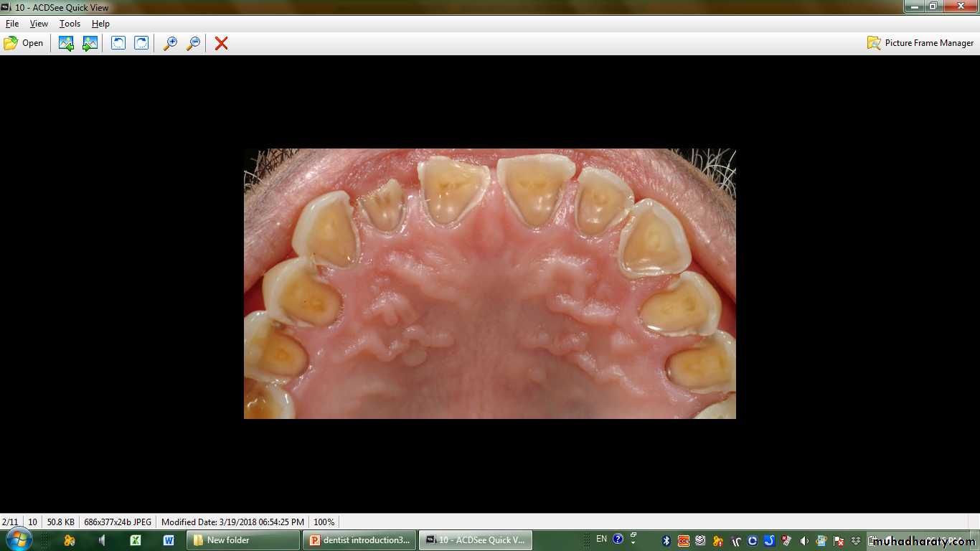980x551 pixels.
Task: Open the Help menu
Action: (x=100, y=24)
